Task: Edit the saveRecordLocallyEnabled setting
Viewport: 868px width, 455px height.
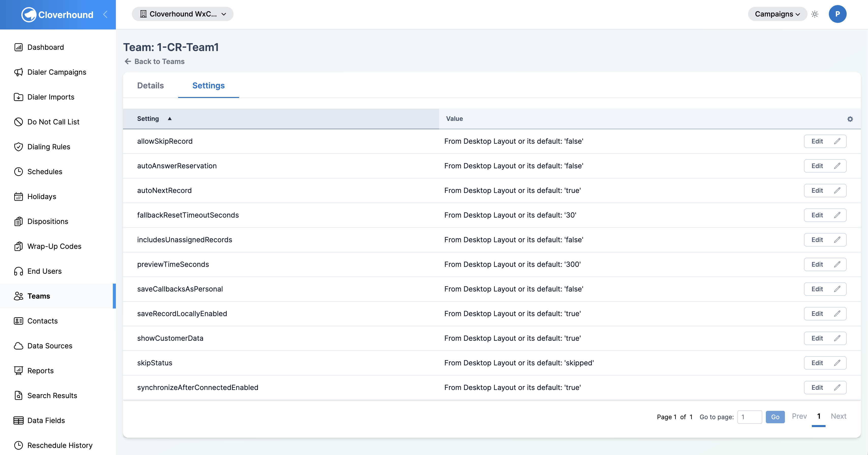Action: click(825, 314)
